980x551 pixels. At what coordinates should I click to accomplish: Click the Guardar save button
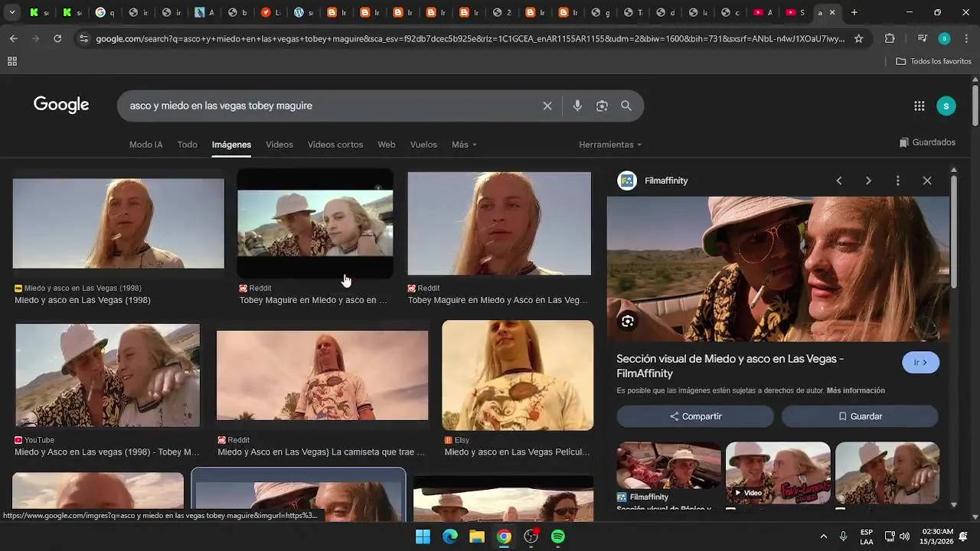click(860, 416)
